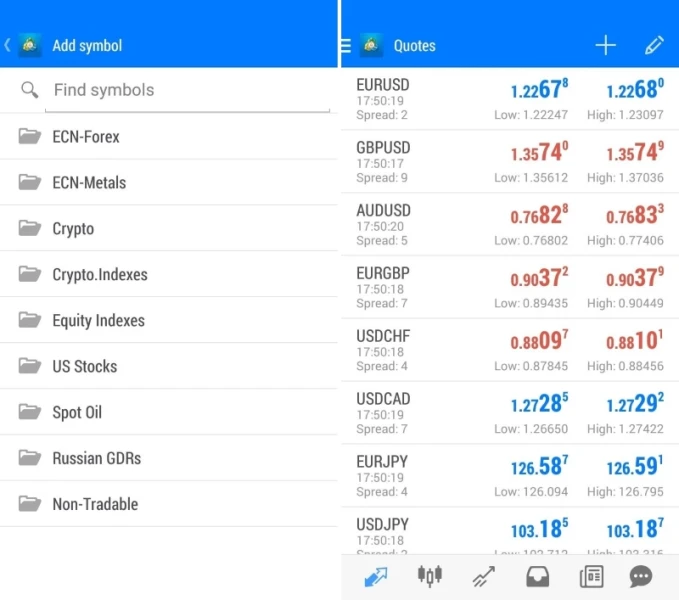
Task: Tap the pencil edit icon in Quotes
Action: 654,45
